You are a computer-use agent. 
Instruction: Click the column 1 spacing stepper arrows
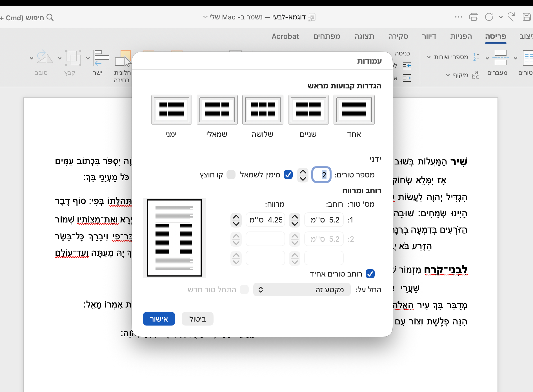[x=236, y=220]
